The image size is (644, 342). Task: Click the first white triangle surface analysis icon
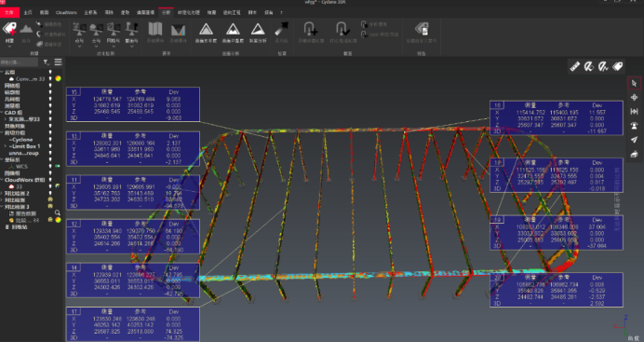tap(206, 30)
